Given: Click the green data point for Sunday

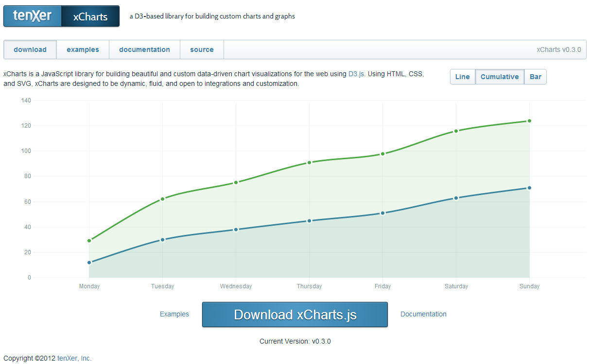Looking at the screenshot, I should click(x=529, y=121).
